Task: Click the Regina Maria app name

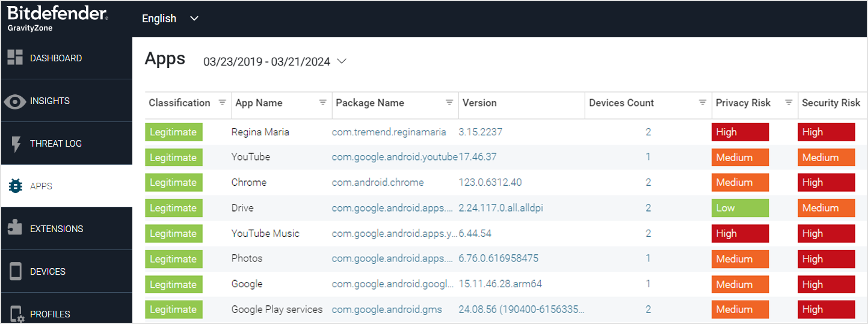Action: [x=260, y=132]
